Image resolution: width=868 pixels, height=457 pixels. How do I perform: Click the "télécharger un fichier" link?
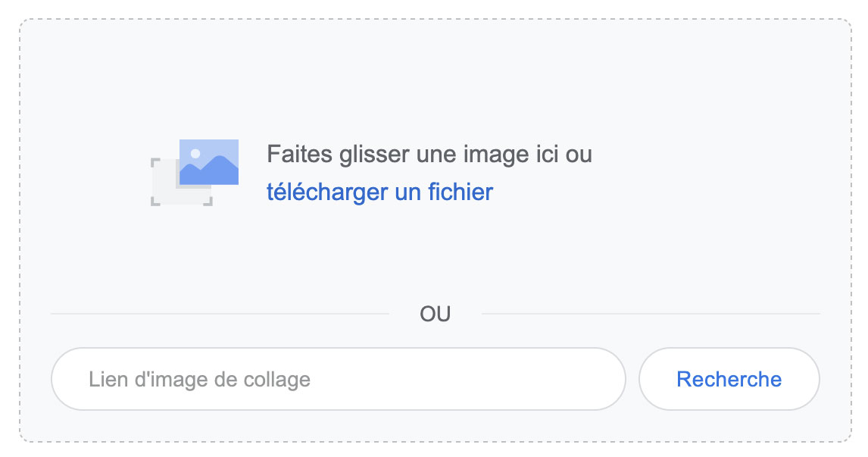[x=379, y=192]
